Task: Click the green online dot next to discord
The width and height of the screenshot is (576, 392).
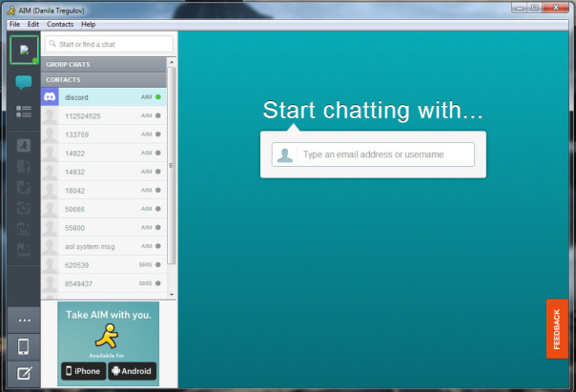Action: coord(158,97)
